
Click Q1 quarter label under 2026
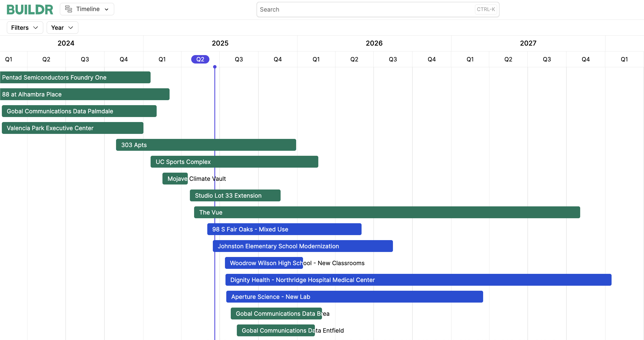pyautogui.click(x=316, y=59)
